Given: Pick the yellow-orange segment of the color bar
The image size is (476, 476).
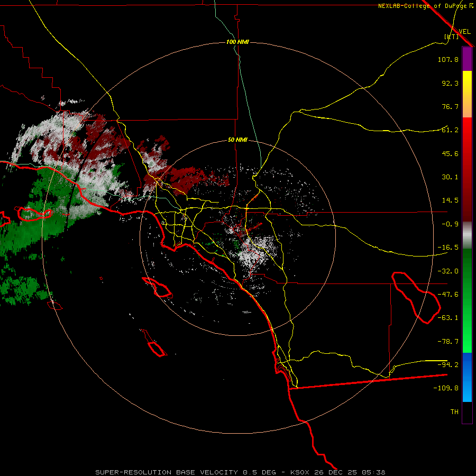Looking at the screenshot, I should tap(467, 94).
